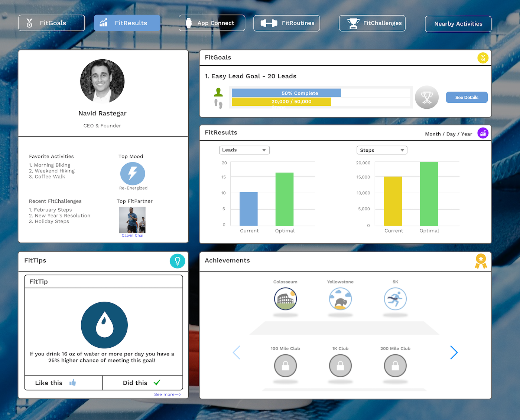Go to the FitRoutines tab

(287, 23)
